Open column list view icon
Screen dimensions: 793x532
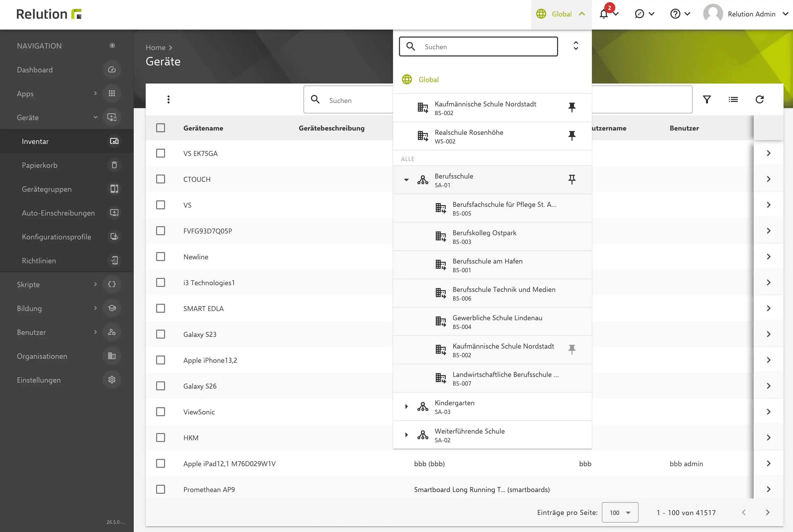click(733, 99)
